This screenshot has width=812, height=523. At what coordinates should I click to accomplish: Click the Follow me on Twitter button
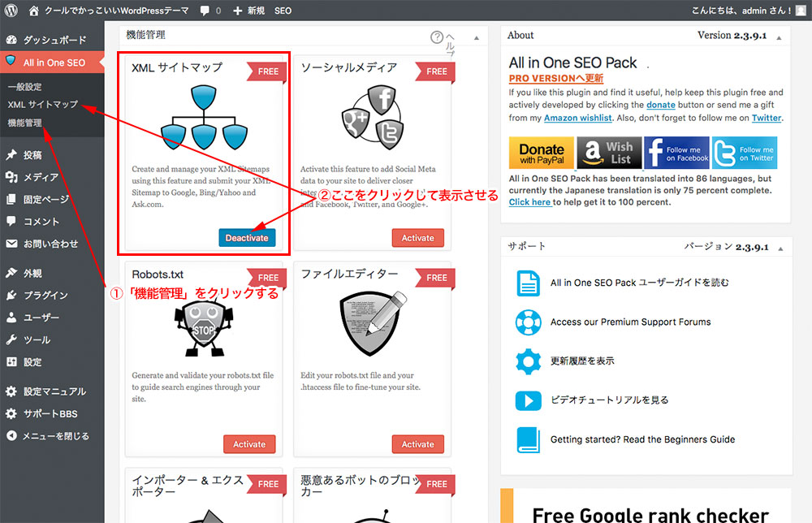click(744, 153)
